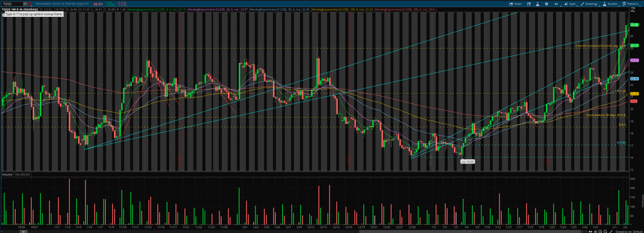Click the Volume study label
This screenshot has width=644, height=233.
[7, 175]
